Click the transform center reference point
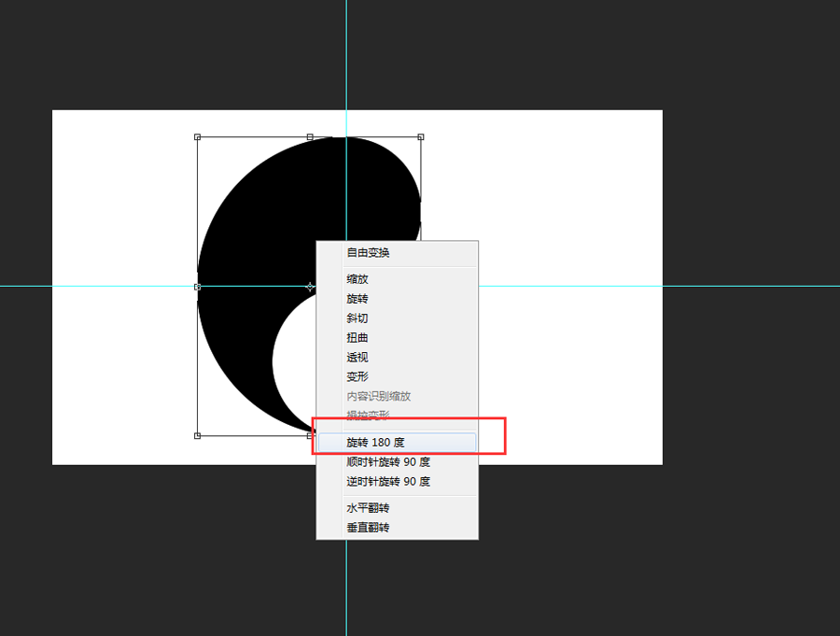 click(x=310, y=287)
